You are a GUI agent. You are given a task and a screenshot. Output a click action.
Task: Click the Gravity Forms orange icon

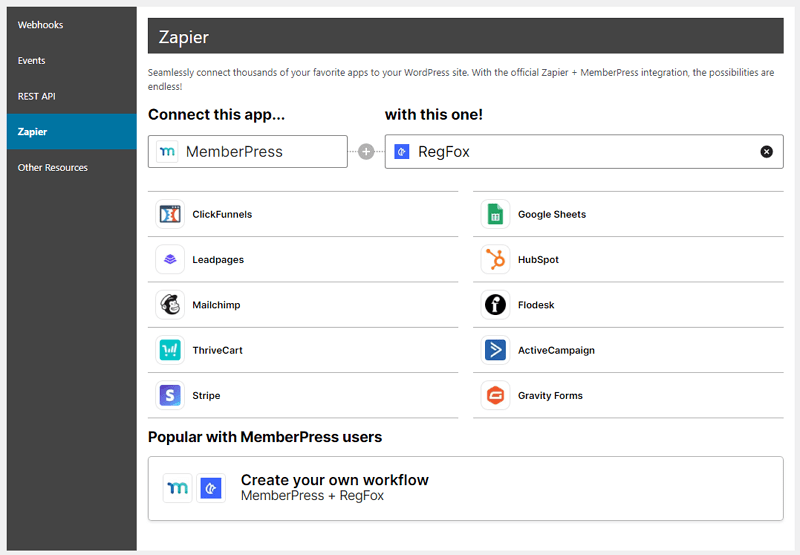[495, 395]
